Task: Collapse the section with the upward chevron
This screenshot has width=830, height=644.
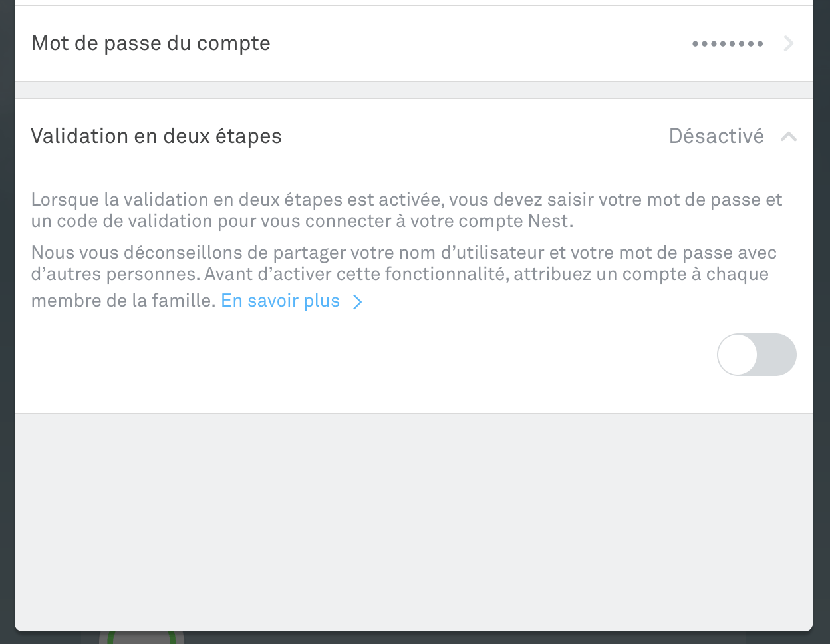Action: [x=789, y=137]
